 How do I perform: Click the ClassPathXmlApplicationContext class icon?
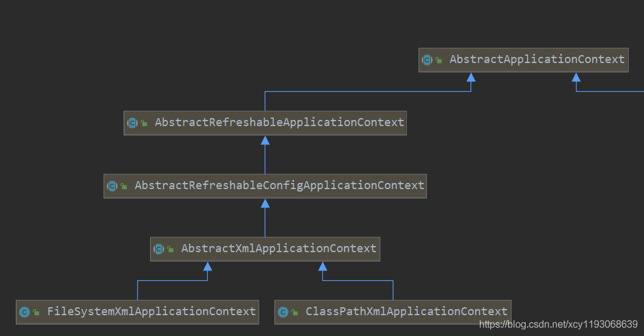(x=283, y=312)
